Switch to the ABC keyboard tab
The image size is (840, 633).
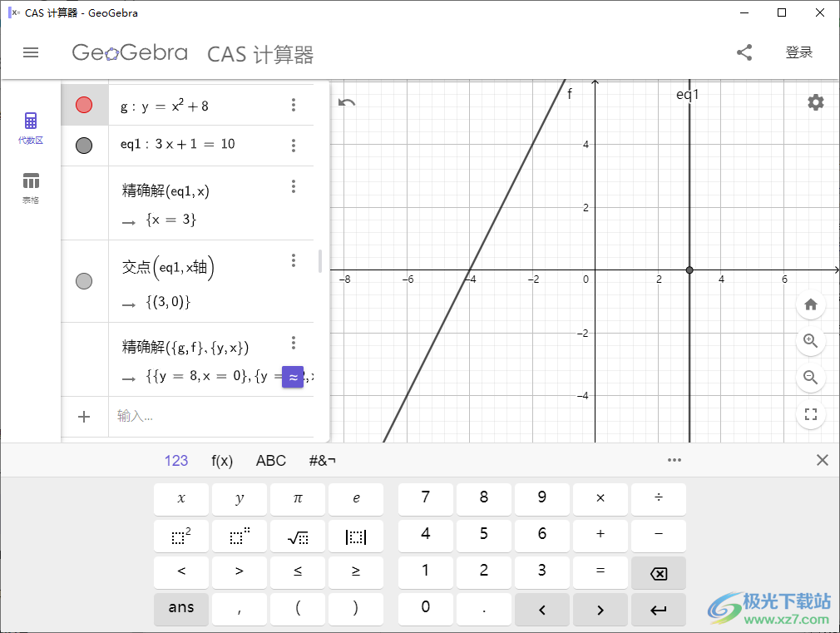270,459
